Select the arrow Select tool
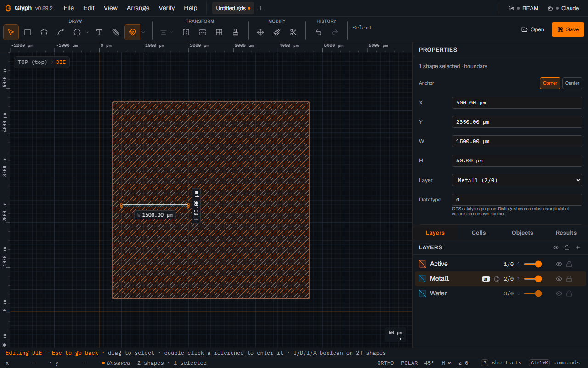The height and width of the screenshot is (368, 588). [11, 32]
